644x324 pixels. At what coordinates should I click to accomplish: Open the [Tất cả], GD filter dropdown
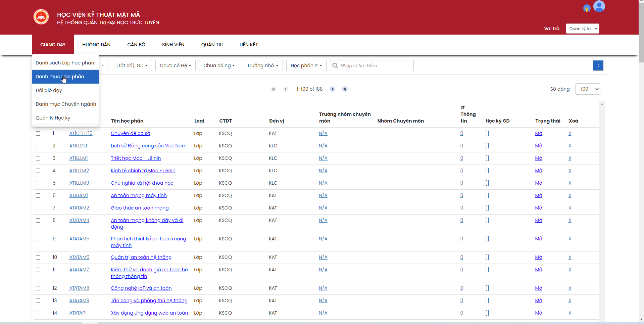(x=132, y=65)
